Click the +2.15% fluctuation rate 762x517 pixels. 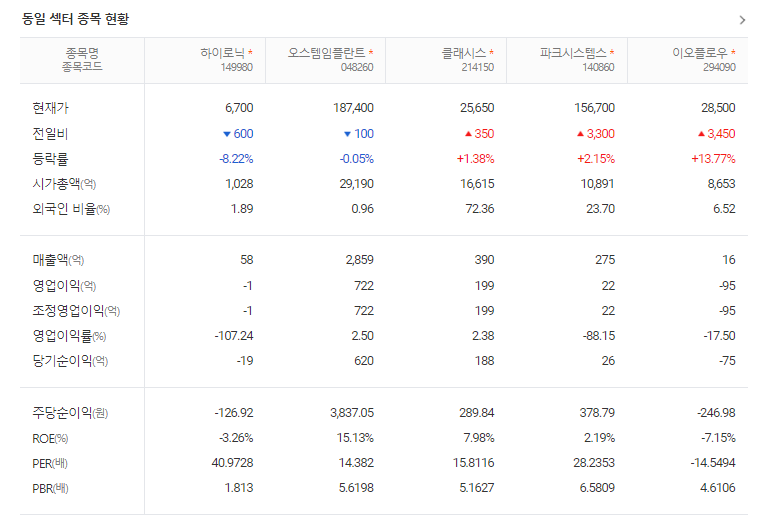[596, 159]
